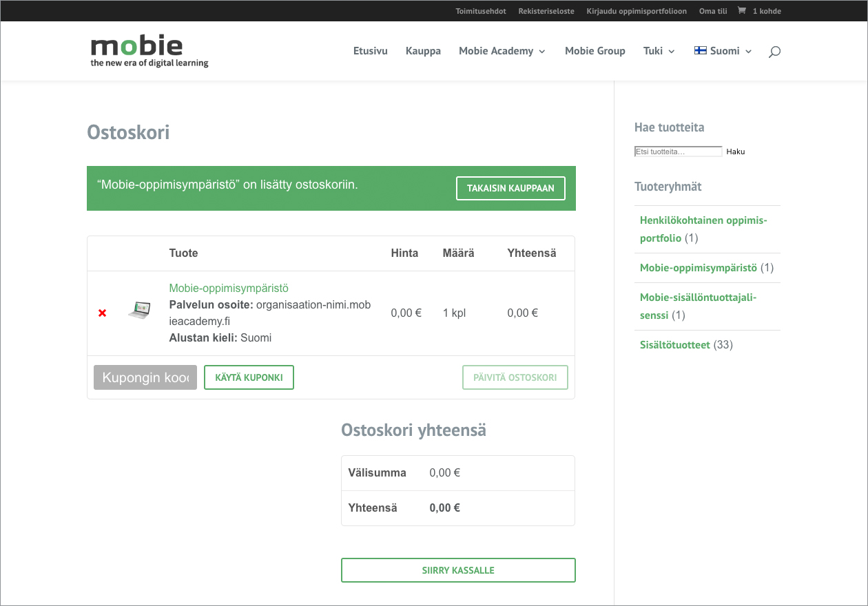Click the Alustan kieli: Suomi line
The image size is (868, 606).
click(220, 337)
